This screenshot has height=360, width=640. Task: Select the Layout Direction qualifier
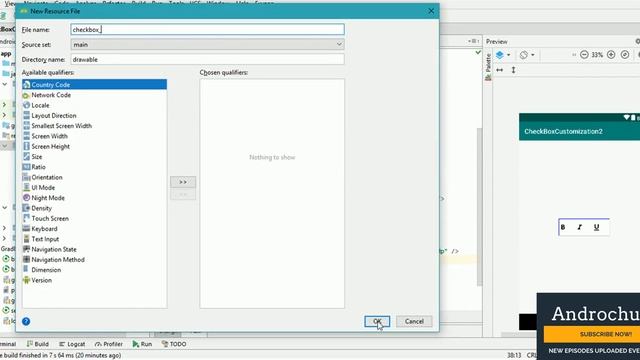(x=94, y=116)
